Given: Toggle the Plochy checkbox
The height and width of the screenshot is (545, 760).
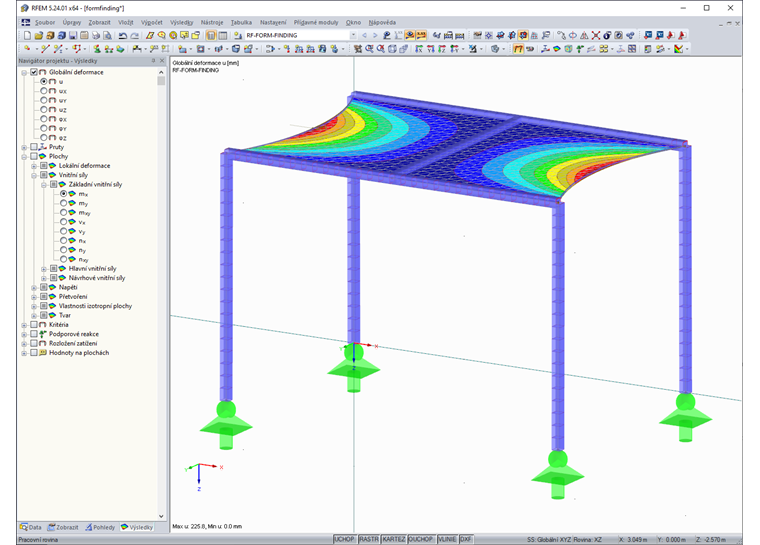Looking at the screenshot, I should point(34,156).
